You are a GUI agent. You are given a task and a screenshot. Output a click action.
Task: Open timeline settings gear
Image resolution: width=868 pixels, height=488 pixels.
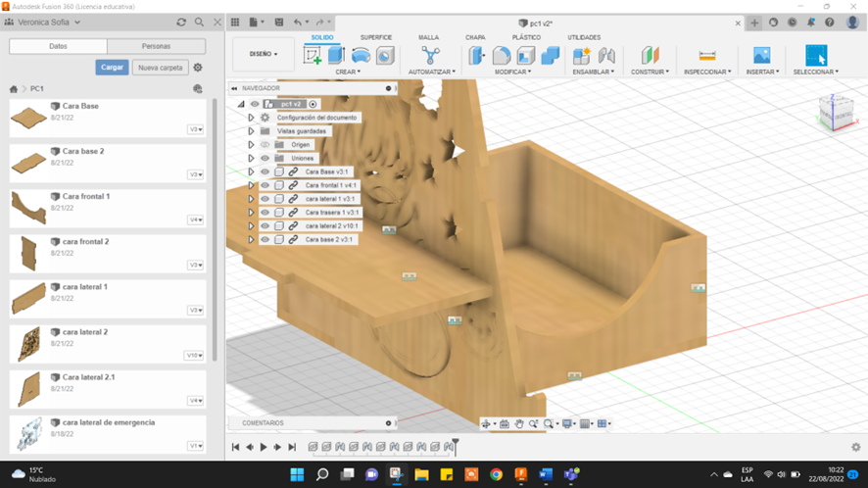pos(856,447)
